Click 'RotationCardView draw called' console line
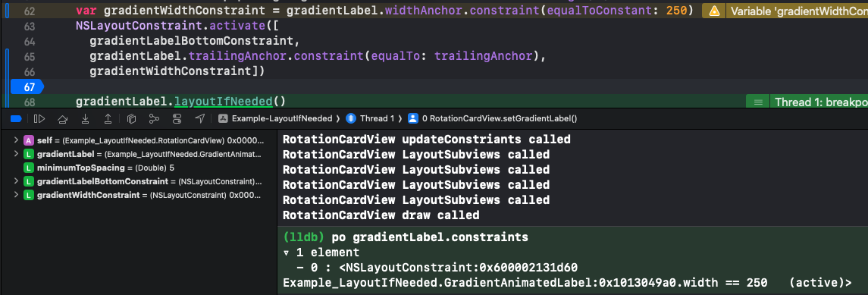 tap(381, 215)
